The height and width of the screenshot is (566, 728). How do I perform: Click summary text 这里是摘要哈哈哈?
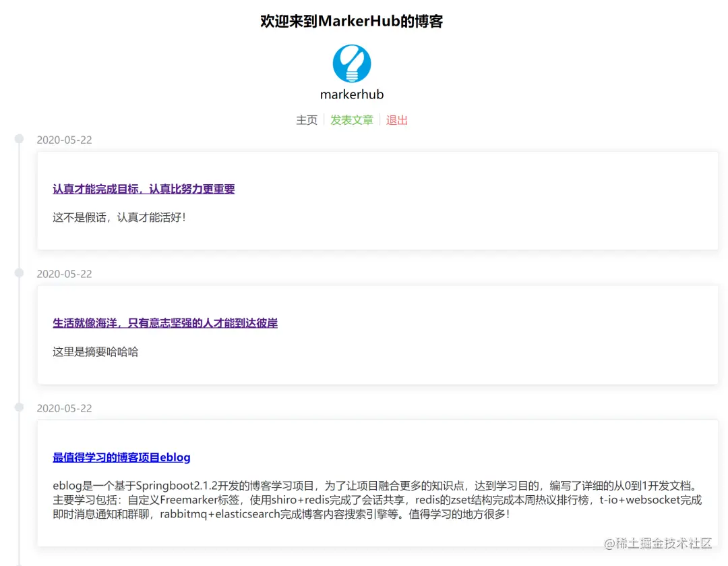click(x=95, y=351)
